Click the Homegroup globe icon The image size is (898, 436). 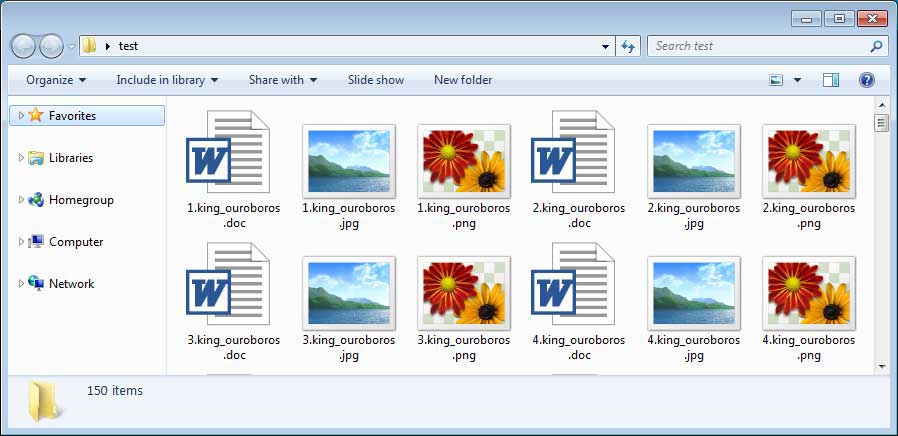[36, 199]
